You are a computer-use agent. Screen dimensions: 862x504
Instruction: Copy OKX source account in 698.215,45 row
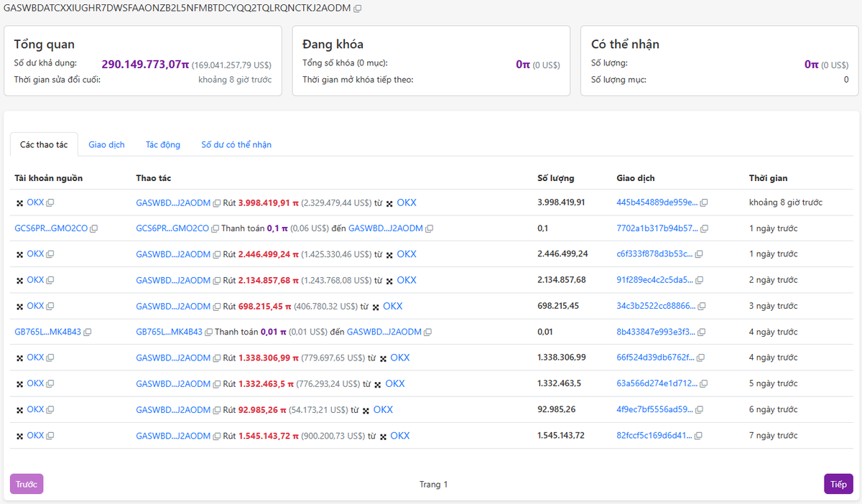click(x=50, y=307)
